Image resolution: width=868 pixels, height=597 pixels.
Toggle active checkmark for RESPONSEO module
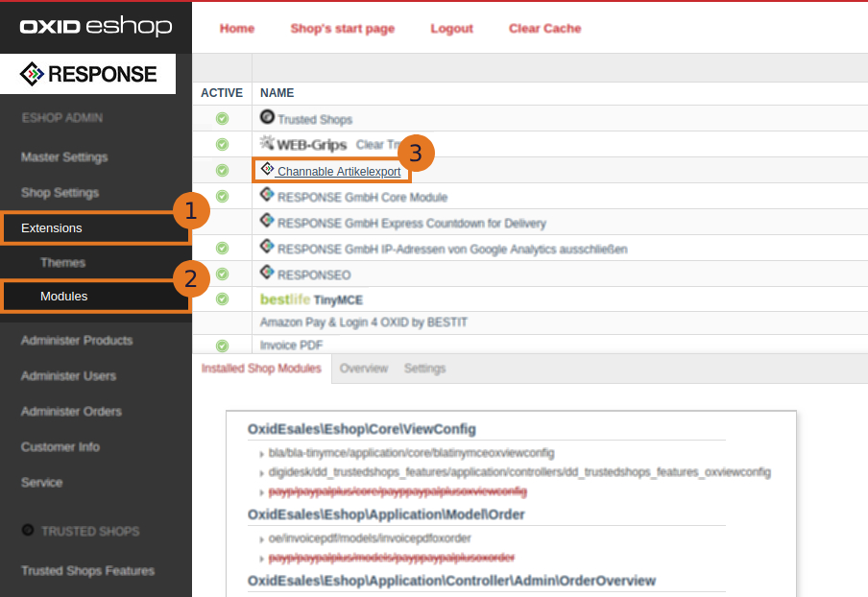pyautogui.click(x=222, y=274)
